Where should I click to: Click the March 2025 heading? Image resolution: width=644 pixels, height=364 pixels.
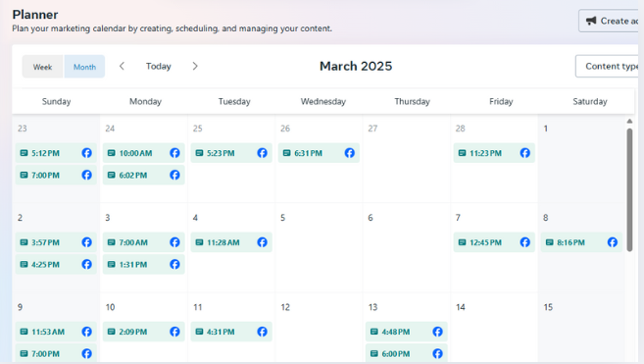(356, 66)
